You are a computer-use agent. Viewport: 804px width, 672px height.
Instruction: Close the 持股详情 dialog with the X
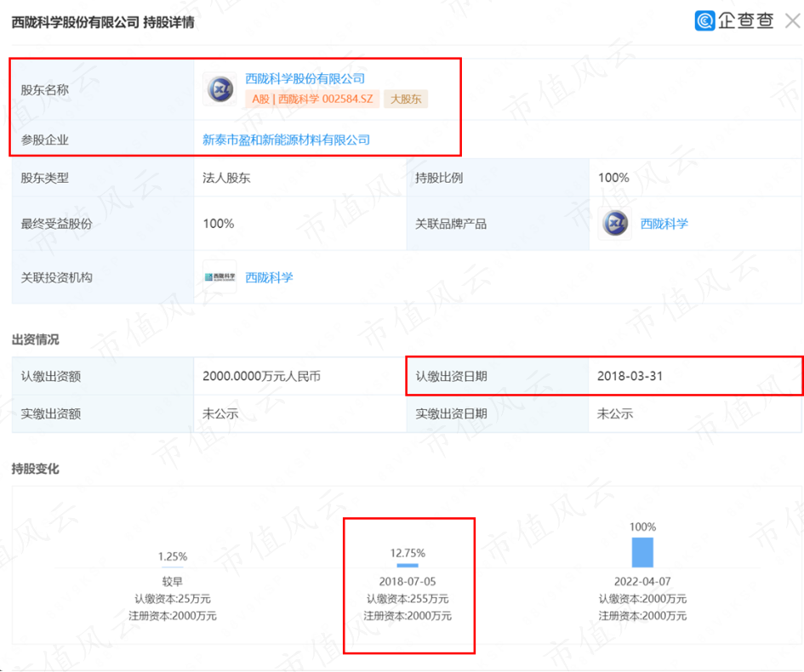pos(793,21)
